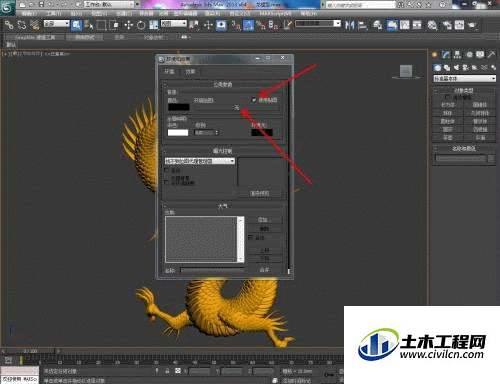Activate the Select and Scale tool

pyautogui.click(x=154, y=25)
